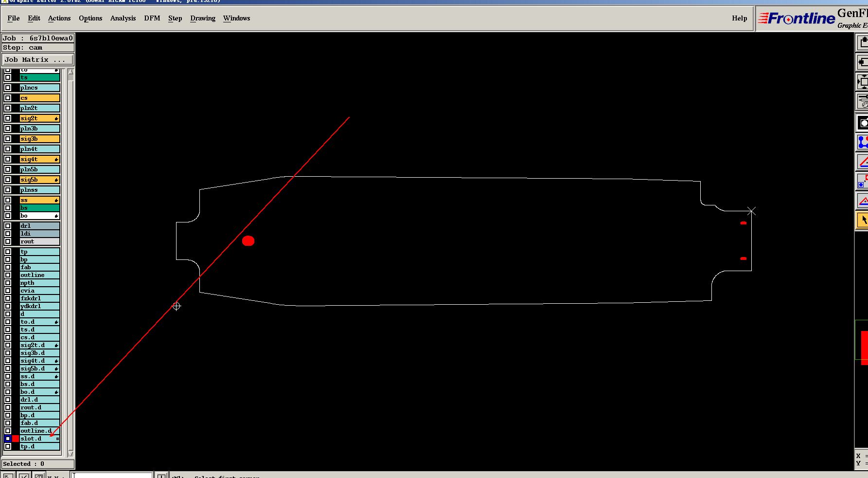Select the bs layer name

pyautogui.click(x=40, y=208)
